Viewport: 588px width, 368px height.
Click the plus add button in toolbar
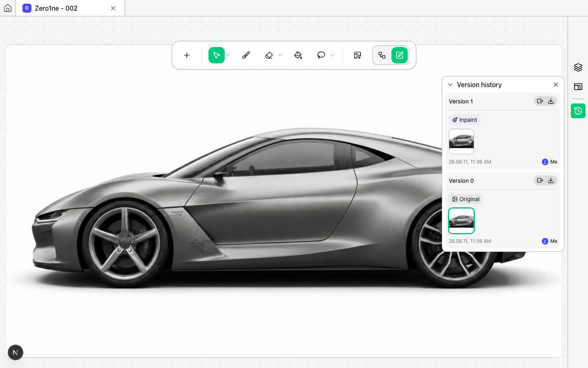pyautogui.click(x=187, y=55)
